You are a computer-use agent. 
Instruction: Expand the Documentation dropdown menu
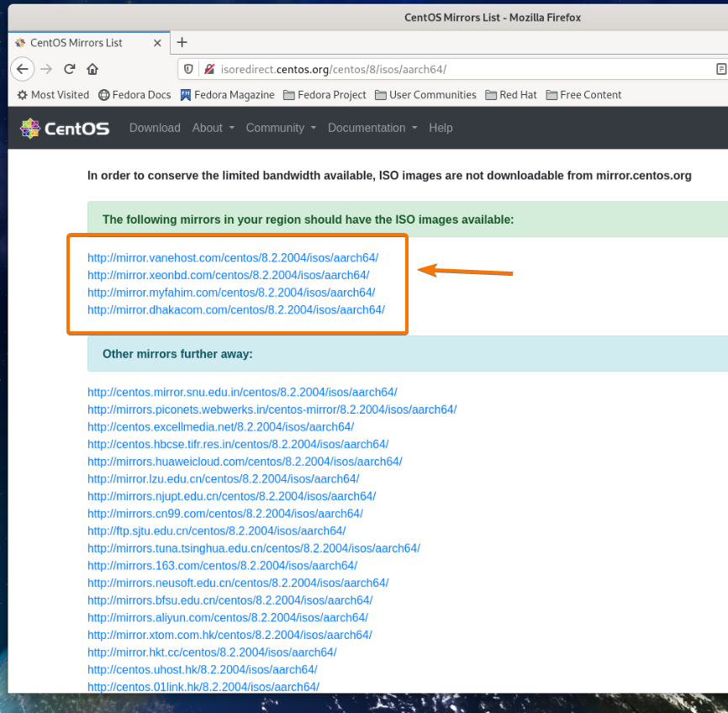[372, 128]
